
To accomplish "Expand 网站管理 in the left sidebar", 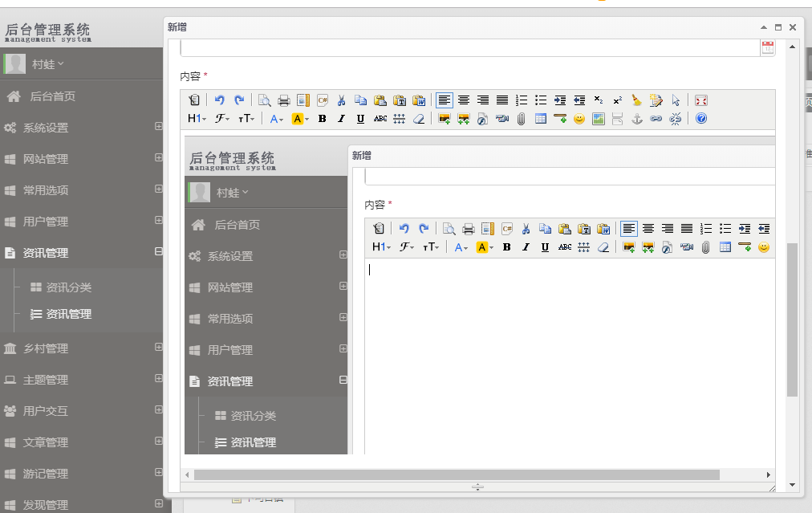I will [158, 157].
